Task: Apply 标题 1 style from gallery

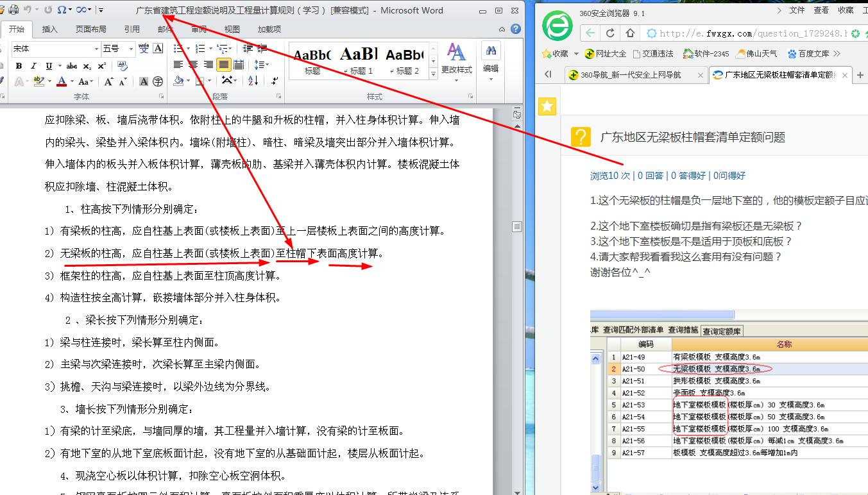Action: point(359,60)
